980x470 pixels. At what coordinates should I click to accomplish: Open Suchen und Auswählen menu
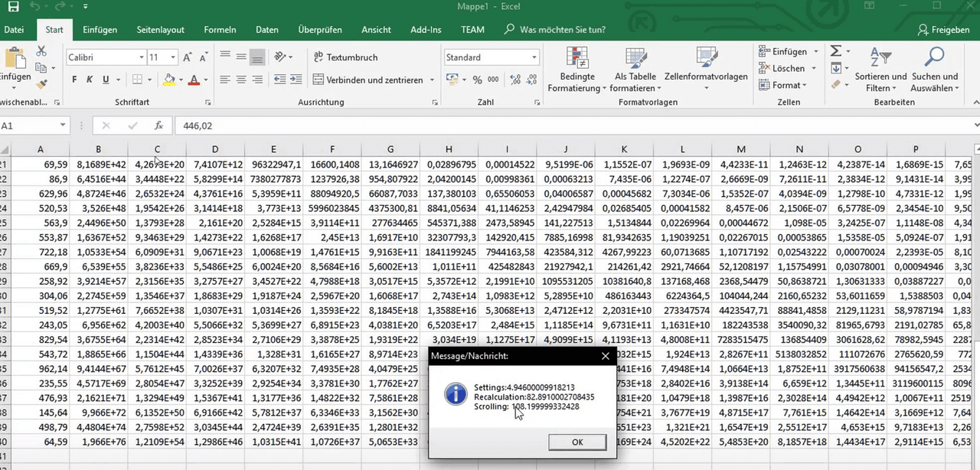pos(934,70)
